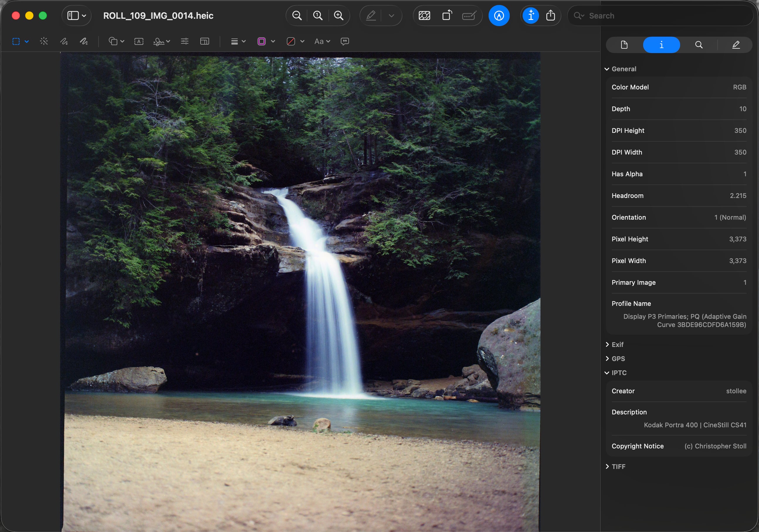Share the file via Share button
759x532 pixels.
pos(551,15)
